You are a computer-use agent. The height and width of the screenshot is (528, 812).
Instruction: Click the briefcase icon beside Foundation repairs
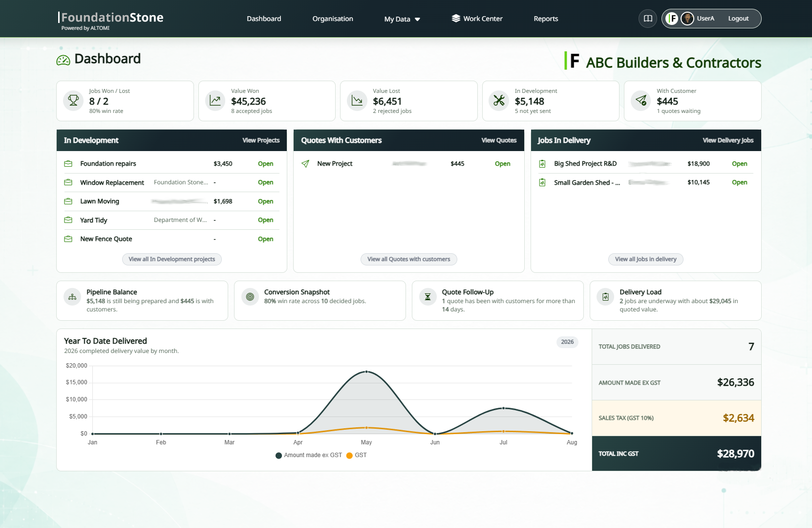click(68, 164)
